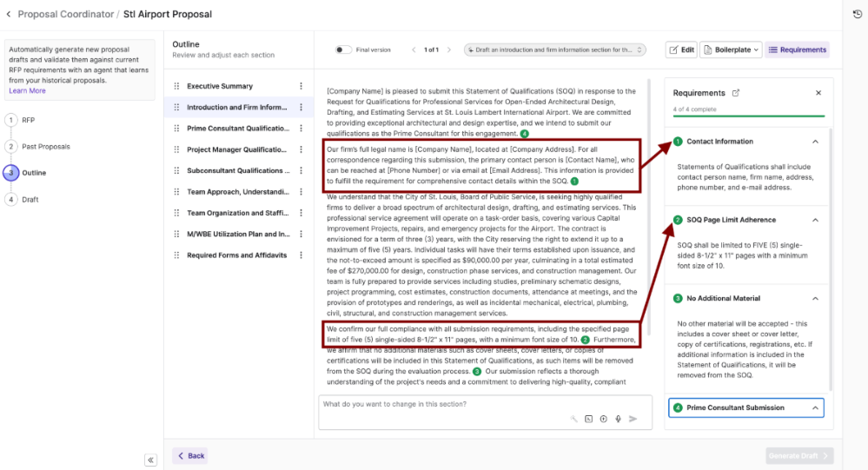Open the draft prompt selector dropdown
The width and height of the screenshot is (868, 470).
tap(554, 50)
